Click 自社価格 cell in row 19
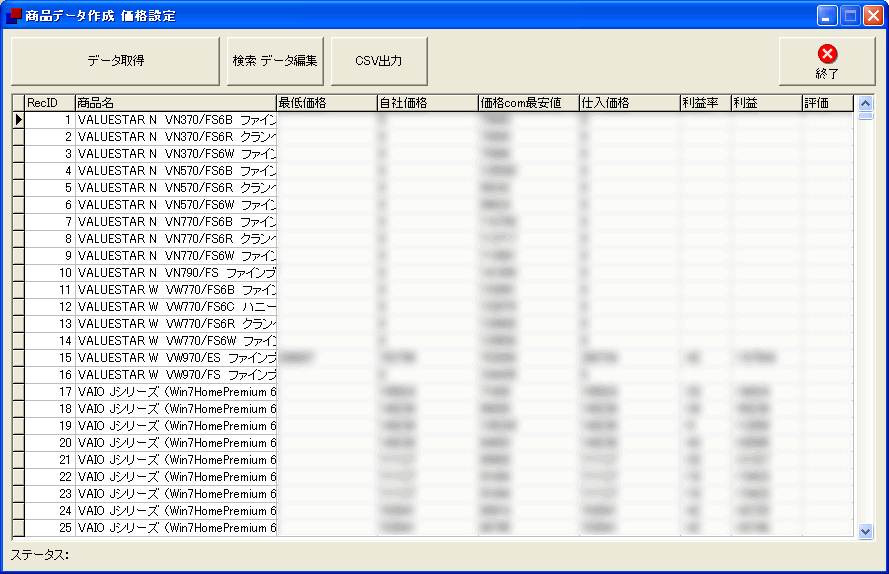The image size is (889, 574). pos(428,426)
